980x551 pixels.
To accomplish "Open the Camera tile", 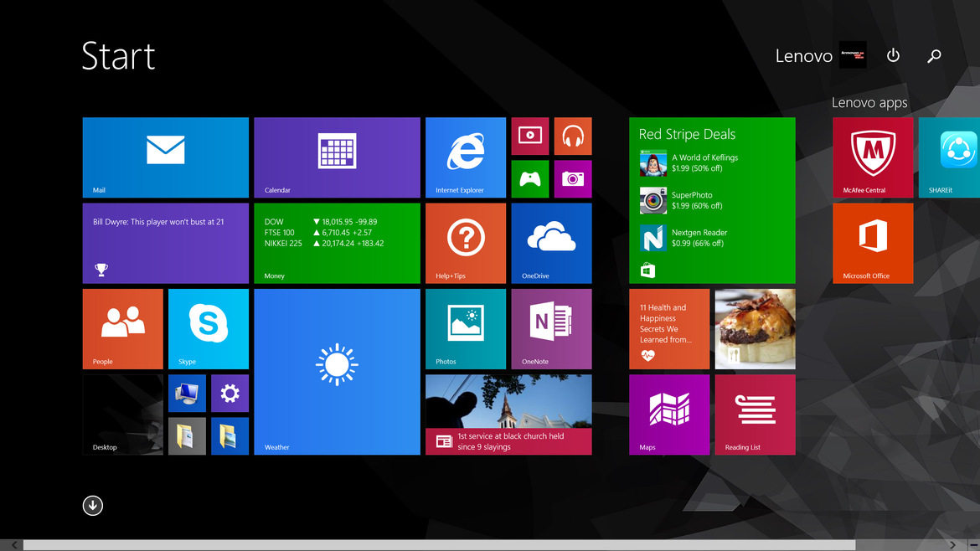I will (572, 178).
